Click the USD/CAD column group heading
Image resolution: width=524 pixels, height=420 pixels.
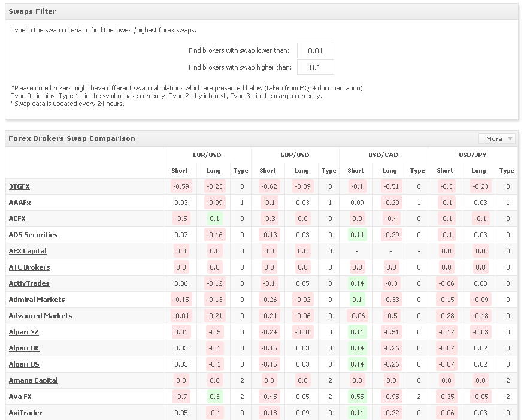pos(383,155)
